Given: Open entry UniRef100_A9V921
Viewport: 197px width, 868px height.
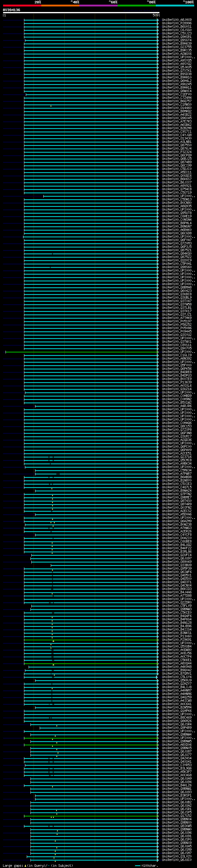Looking at the screenshot, I should click(176, 186).
